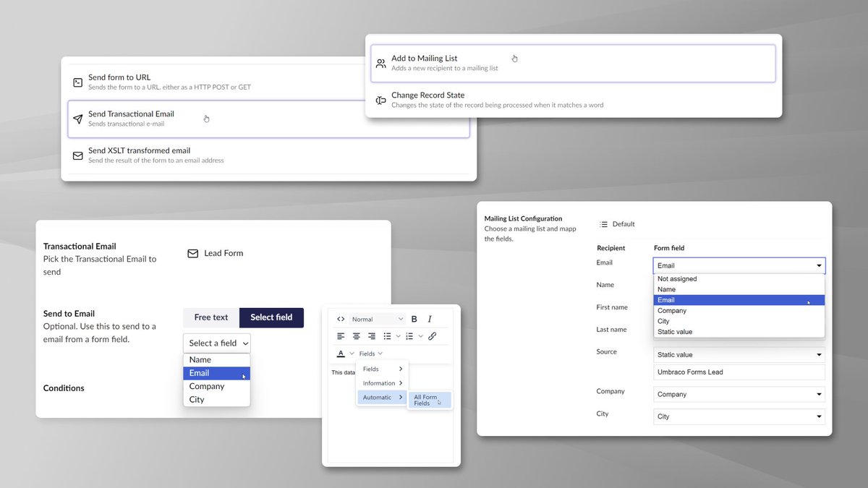Image resolution: width=868 pixels, height=488 pixels.
Task: Choose City in Select a field list
Action: pos(217,399)
